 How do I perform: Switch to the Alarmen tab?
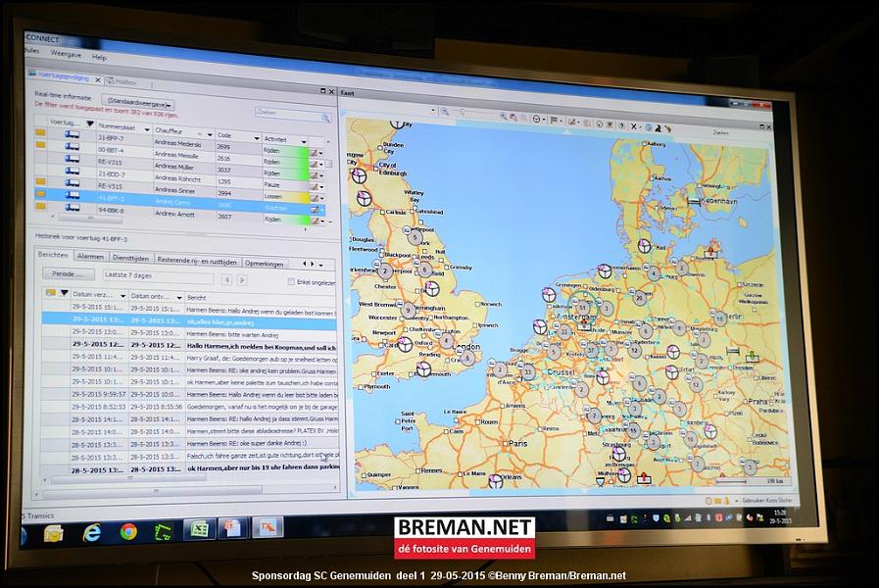(x=90, y=256)
